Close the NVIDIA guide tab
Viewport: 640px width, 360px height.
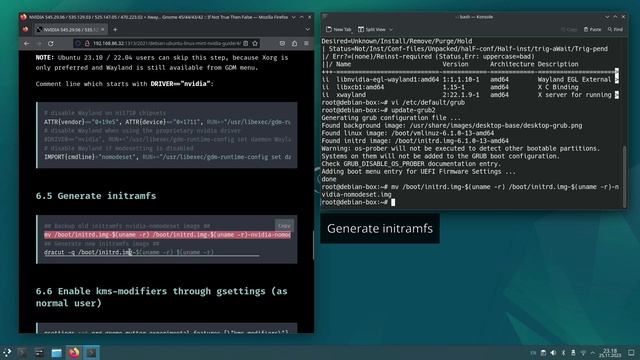coord(102,29)
